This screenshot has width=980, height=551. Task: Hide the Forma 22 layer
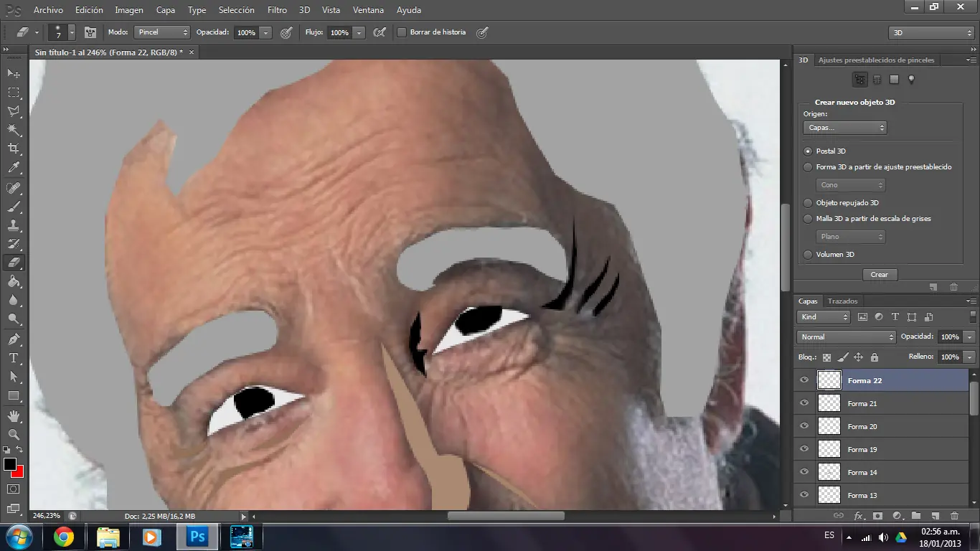pyautogui.click(x=804, y=380)
